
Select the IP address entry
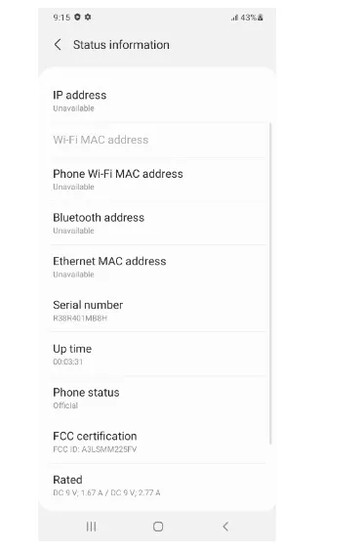point(157,101)
